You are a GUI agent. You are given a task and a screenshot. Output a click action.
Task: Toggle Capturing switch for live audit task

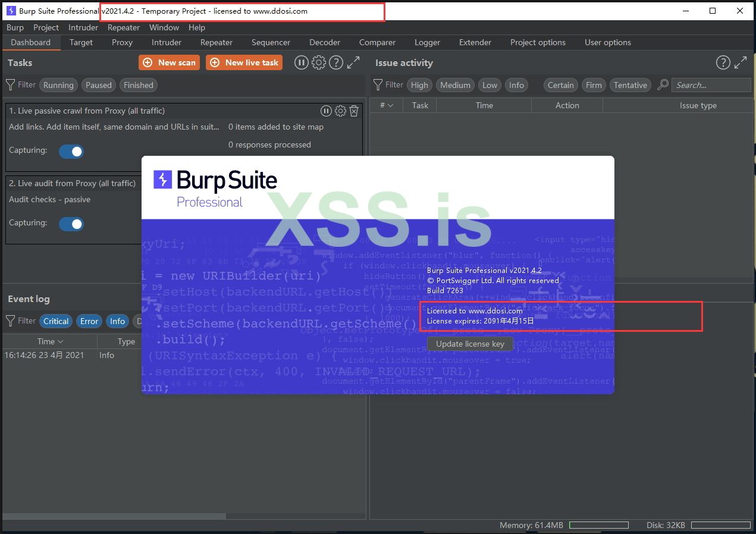click(x=71, y=224)
